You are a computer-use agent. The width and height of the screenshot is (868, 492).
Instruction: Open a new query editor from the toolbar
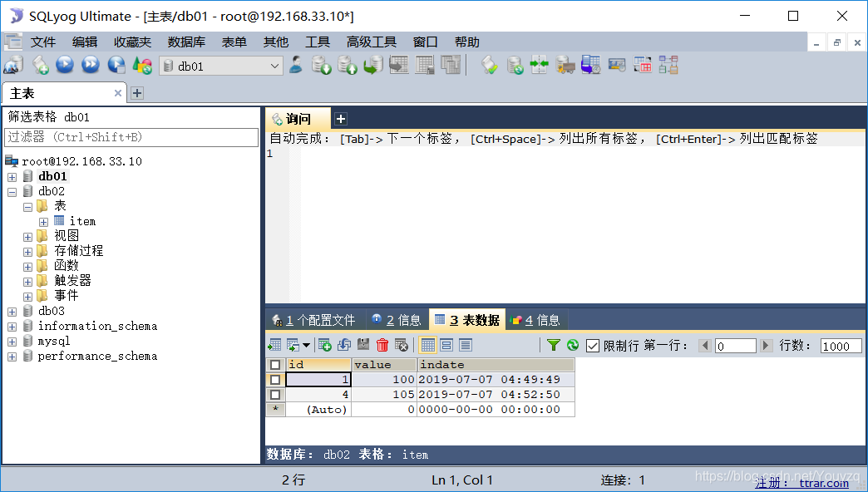tap(40, 66)
